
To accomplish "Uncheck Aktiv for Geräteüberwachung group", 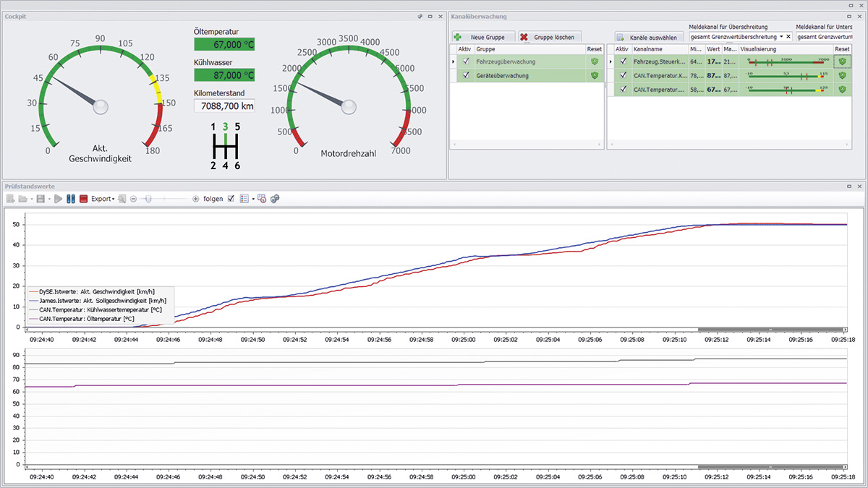I will pyautogui.click(x=467, y=75).
